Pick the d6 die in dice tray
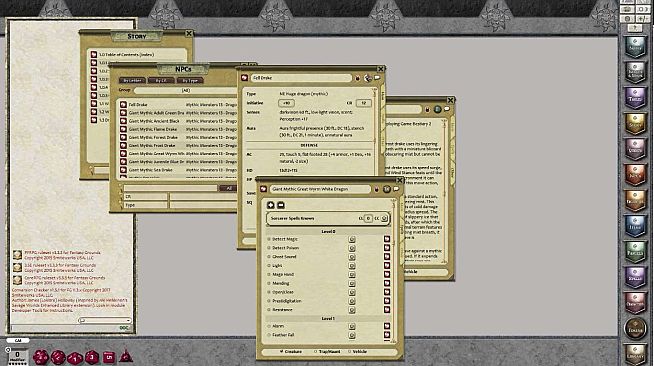Viewport: 654px width, 366px height. tap(109, 357)
